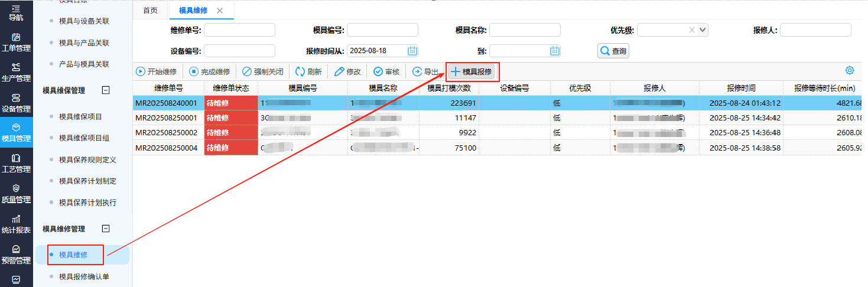Expand the 优先级 dropdown arrow

703,30
